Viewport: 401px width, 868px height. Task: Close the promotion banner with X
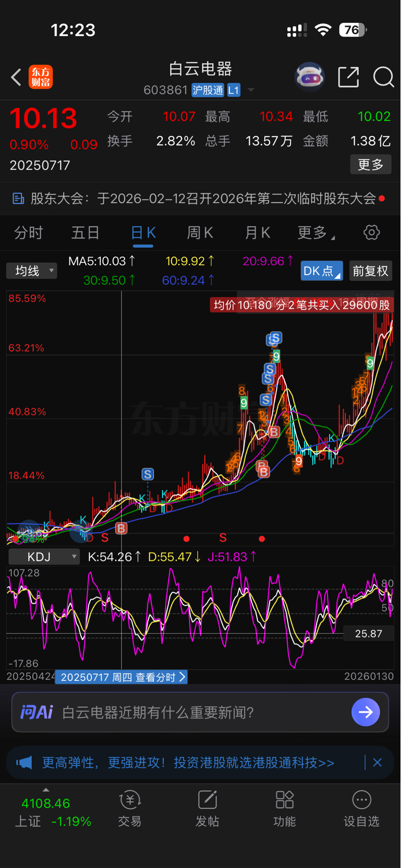tap(378, 763)
